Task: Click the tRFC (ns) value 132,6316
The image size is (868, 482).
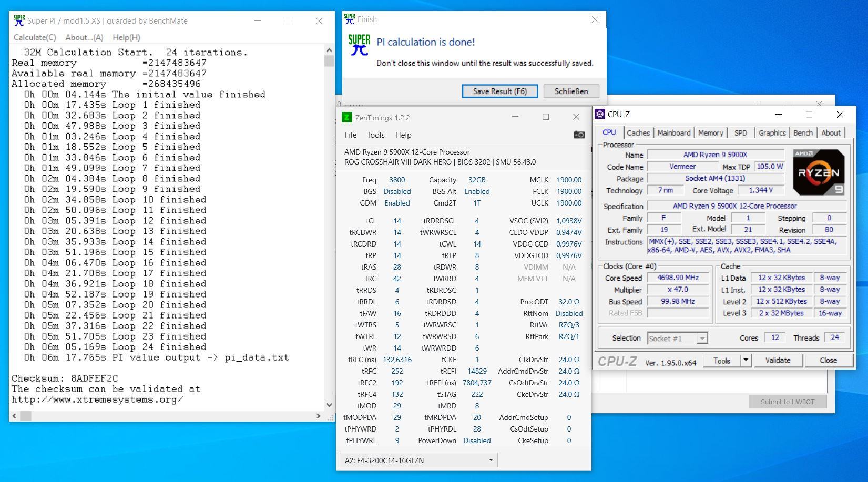Action: click(397, 360)
